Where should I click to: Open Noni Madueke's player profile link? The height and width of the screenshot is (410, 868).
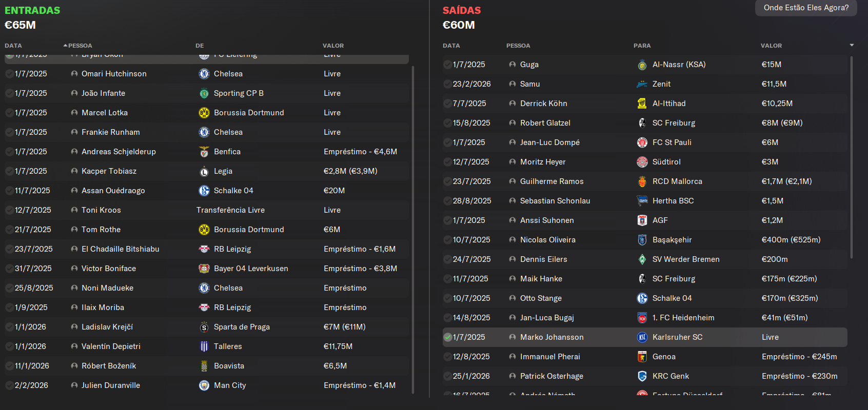(107, 288)
